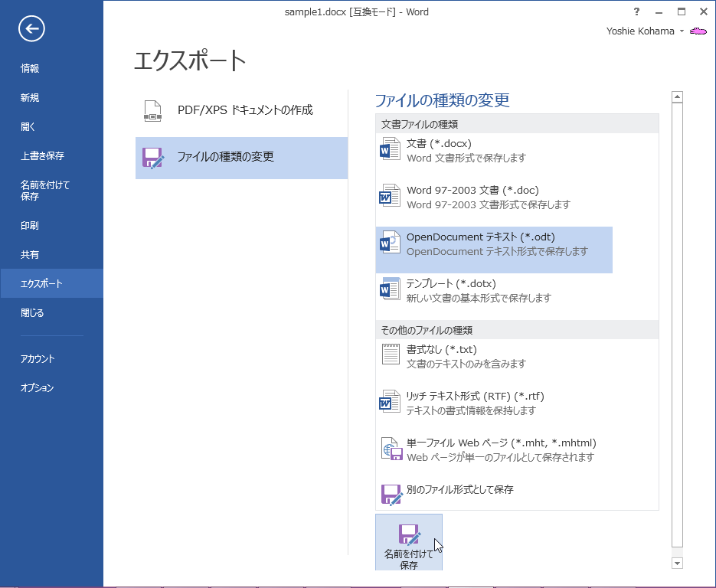
Task: Go to the 共有 page
Action: (x=51, y=255)
